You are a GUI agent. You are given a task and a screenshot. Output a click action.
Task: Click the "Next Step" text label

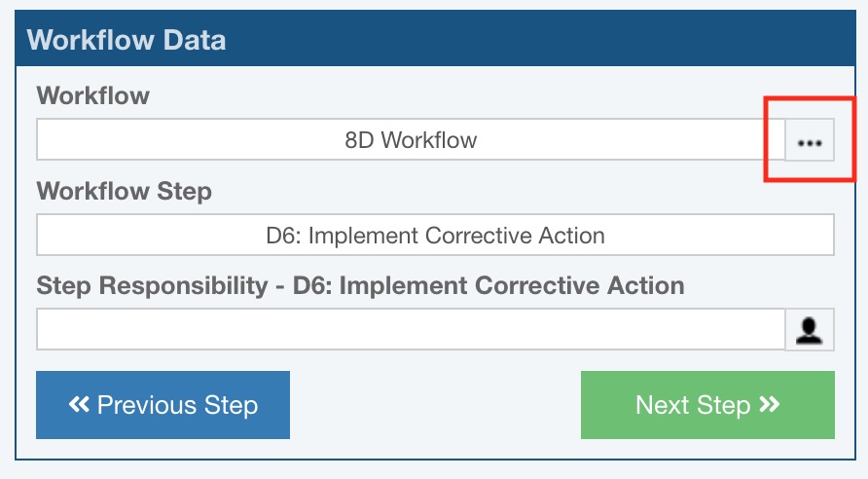tap(693, 405)
